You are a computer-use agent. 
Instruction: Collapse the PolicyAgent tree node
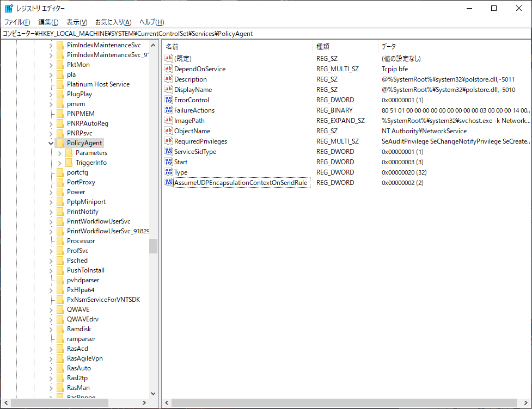pyautogui.click(x=51, y=143)
